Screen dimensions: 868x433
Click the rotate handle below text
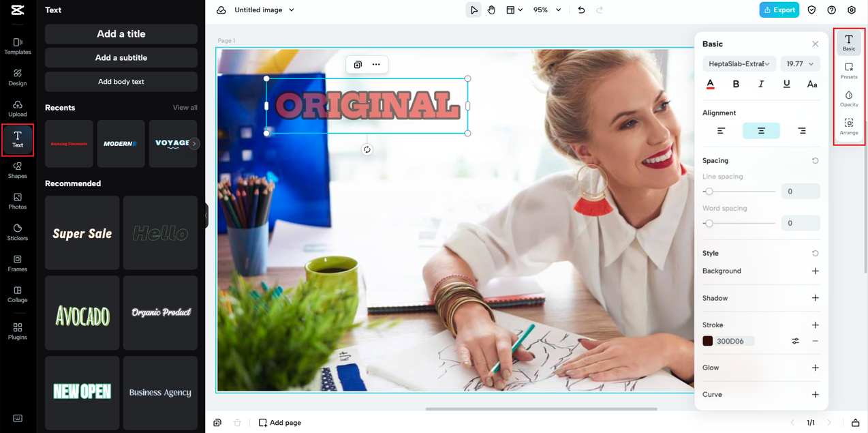(367, 149)
